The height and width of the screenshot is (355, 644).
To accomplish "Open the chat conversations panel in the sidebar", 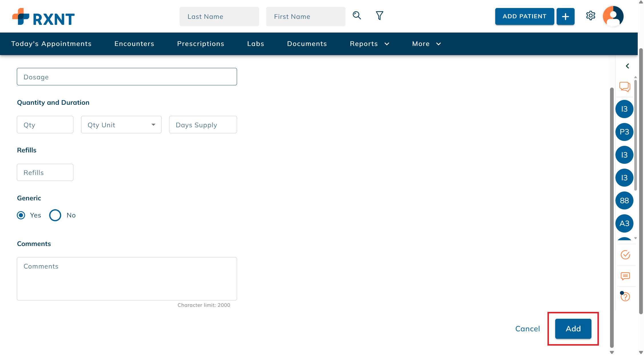I will (625, 87).
